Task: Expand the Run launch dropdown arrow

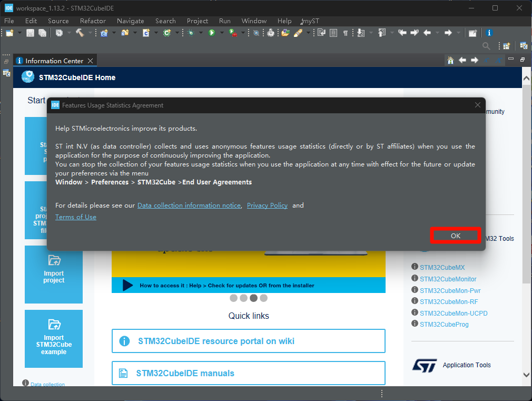Action: tap(222, 33)
